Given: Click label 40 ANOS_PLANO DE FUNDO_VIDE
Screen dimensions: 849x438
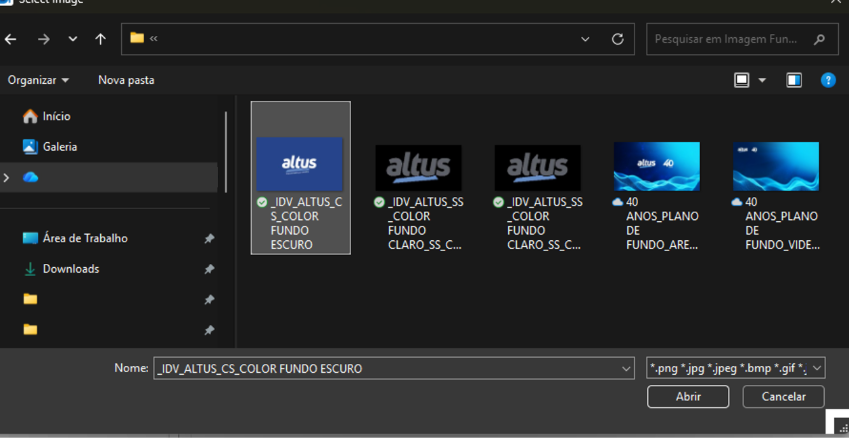Looking at the screenshot, I should tap(782, 224).
